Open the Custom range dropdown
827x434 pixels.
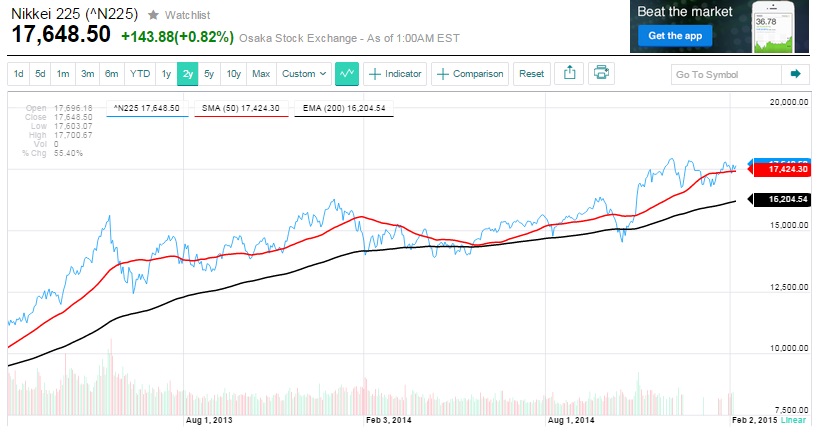[x=304, y=73]
